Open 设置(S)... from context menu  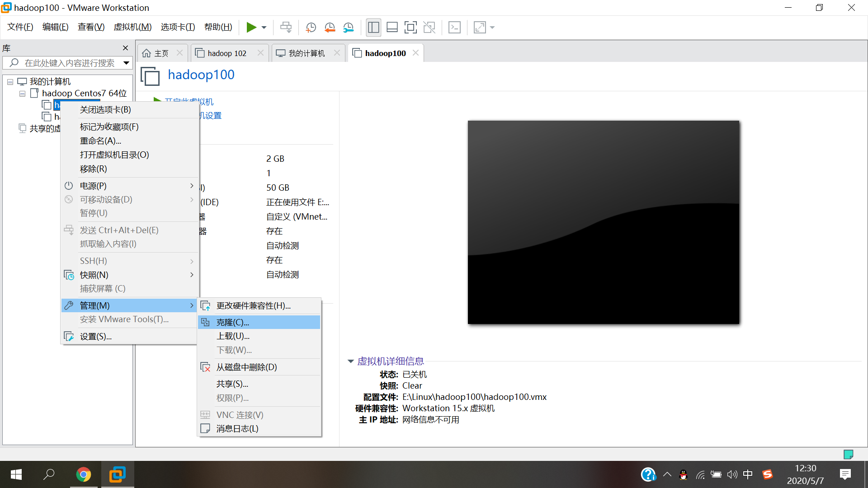[x=130, y=337]
